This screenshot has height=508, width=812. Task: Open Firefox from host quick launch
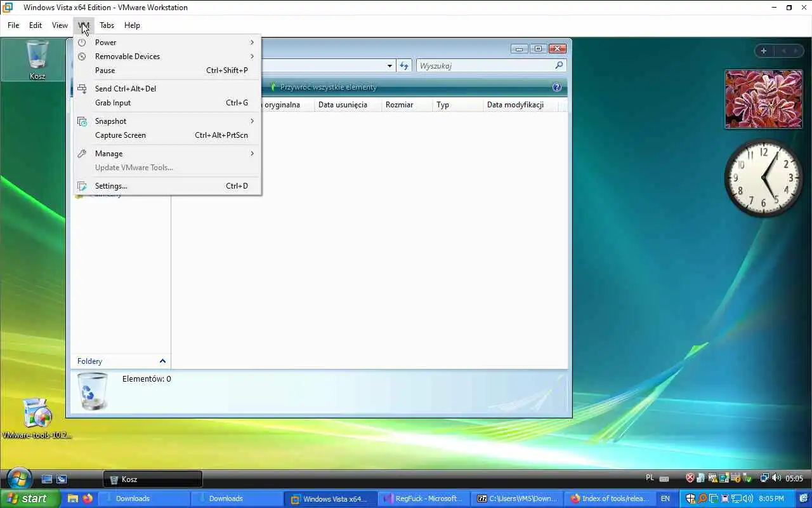coord(88,498)
